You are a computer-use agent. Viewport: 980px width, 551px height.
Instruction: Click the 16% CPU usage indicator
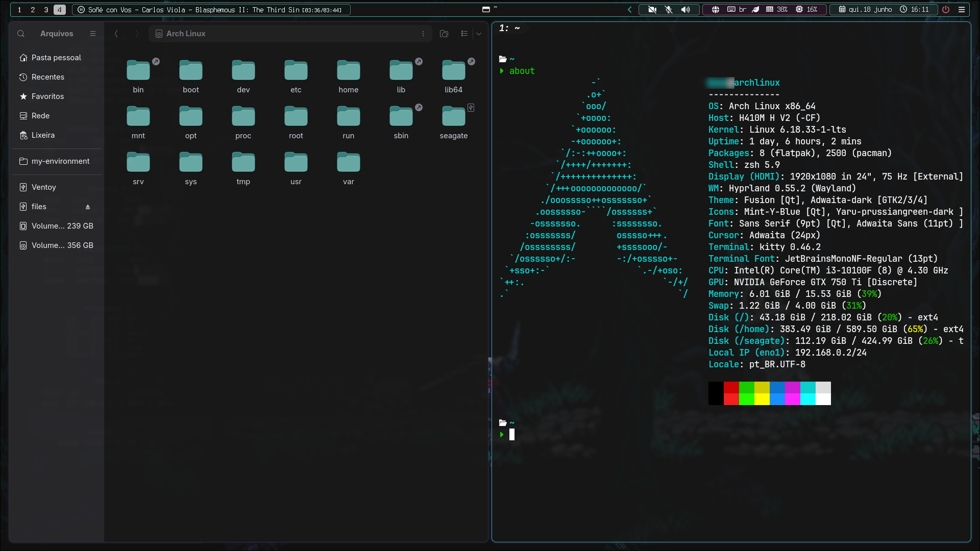coord(806,10)
